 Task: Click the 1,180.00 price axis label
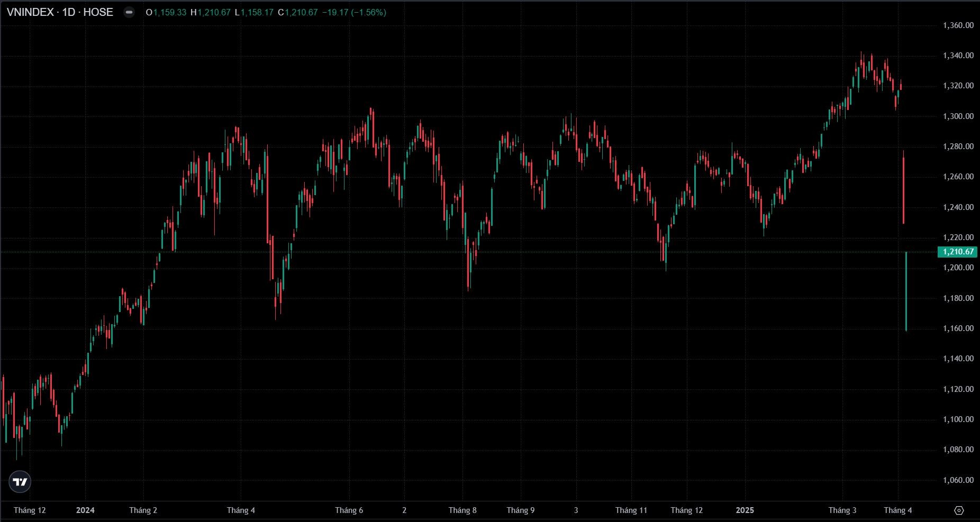(958, 298)
